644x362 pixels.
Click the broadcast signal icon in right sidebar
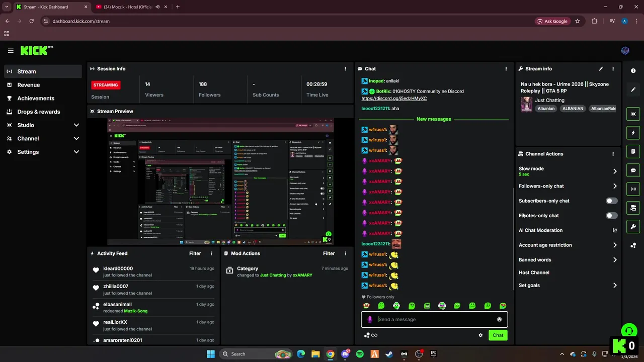pyautogui.click(x=633, y=189)
